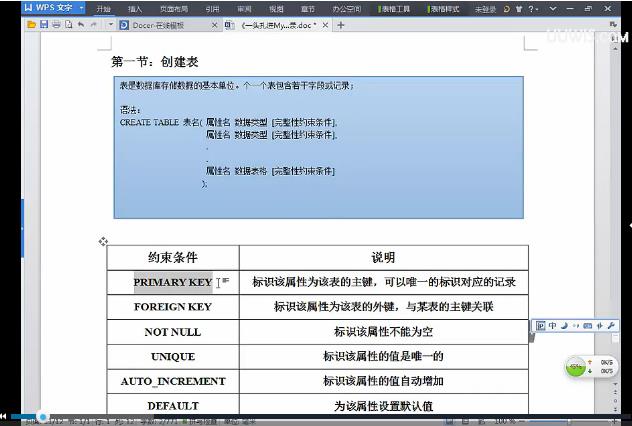
Task: Toggle the punctuation mode icon in IME bar
Action: (576, 326)
